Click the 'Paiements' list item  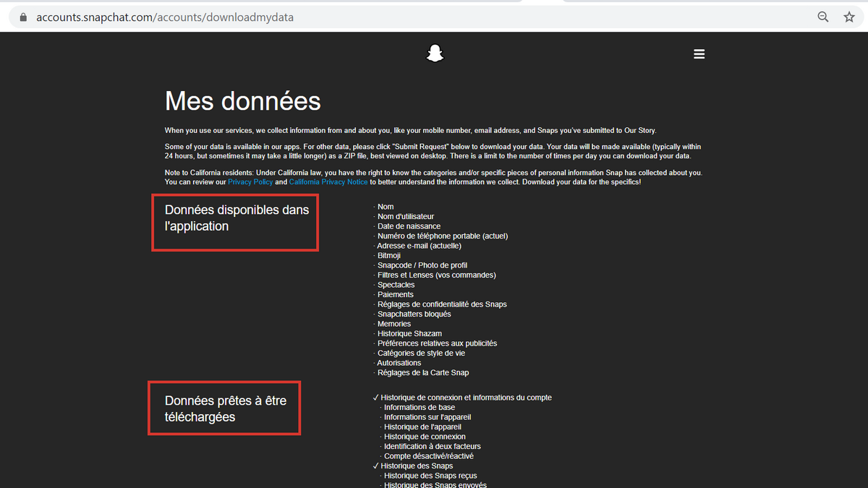[x=395, y=295]
